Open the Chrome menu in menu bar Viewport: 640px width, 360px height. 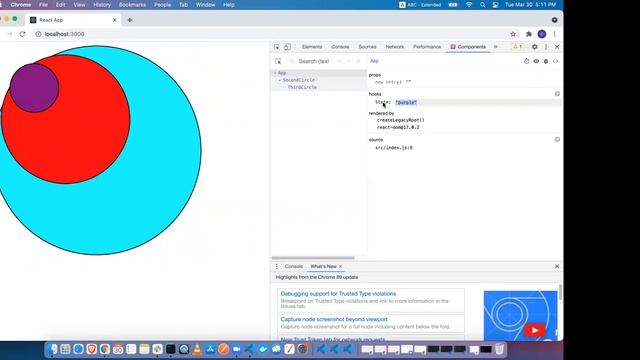pos(21,5)
